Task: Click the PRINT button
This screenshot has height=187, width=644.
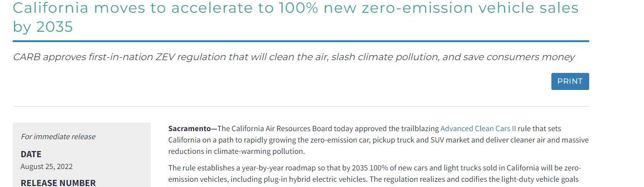Action: [570, 81]
